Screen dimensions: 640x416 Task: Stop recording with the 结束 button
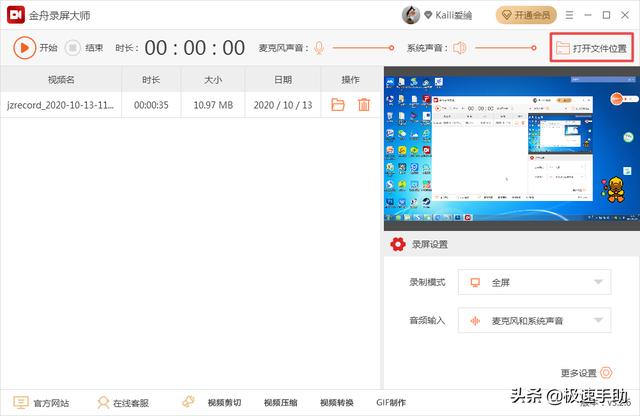click(84, 48)
